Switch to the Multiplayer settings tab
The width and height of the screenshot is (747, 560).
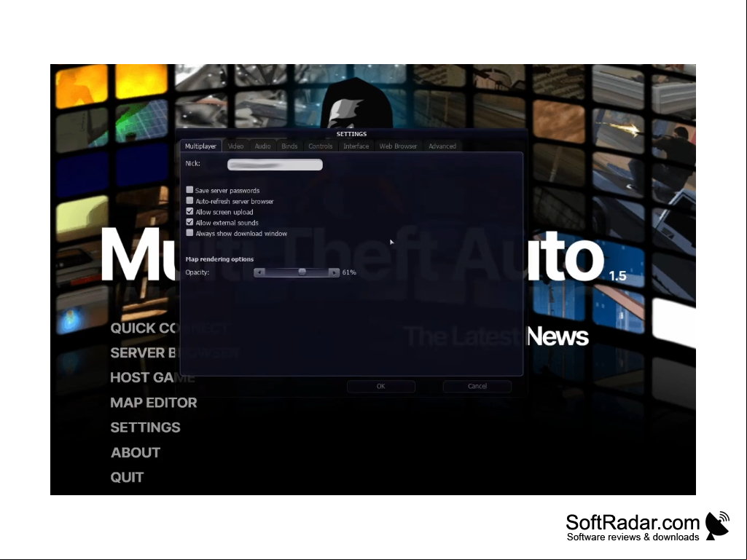click(x=200, y=146)
